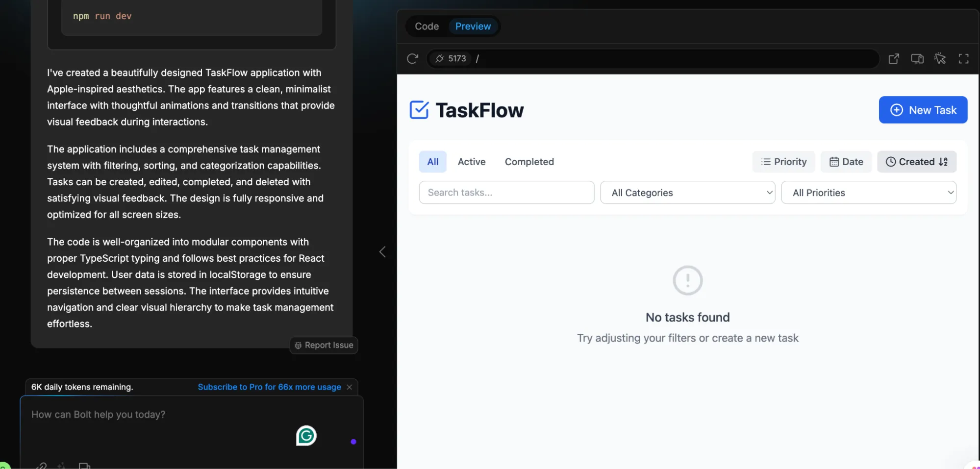Reload the preview with the refresh icon
The width and height of the screenshot is (980, 469).
[x=412, y=59]
